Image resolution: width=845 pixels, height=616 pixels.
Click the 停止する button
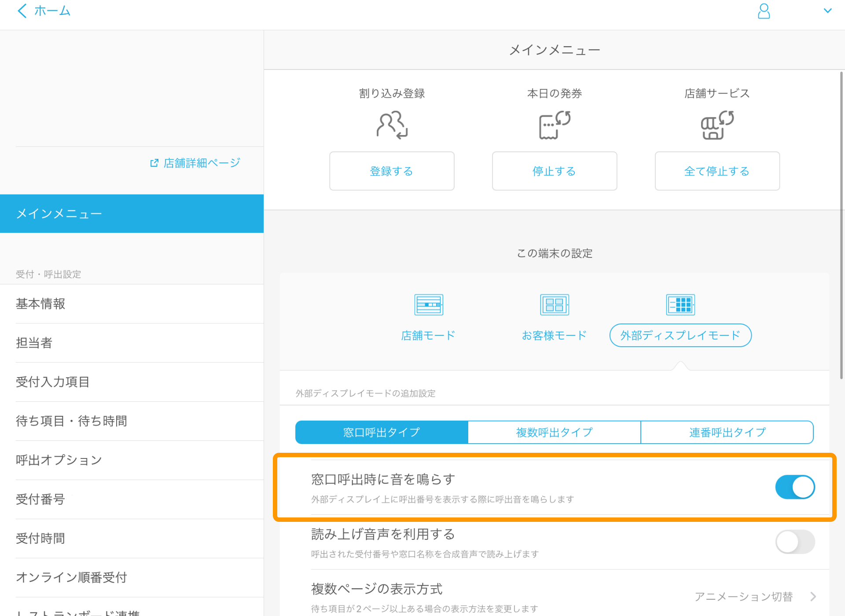tap(555, 171)
